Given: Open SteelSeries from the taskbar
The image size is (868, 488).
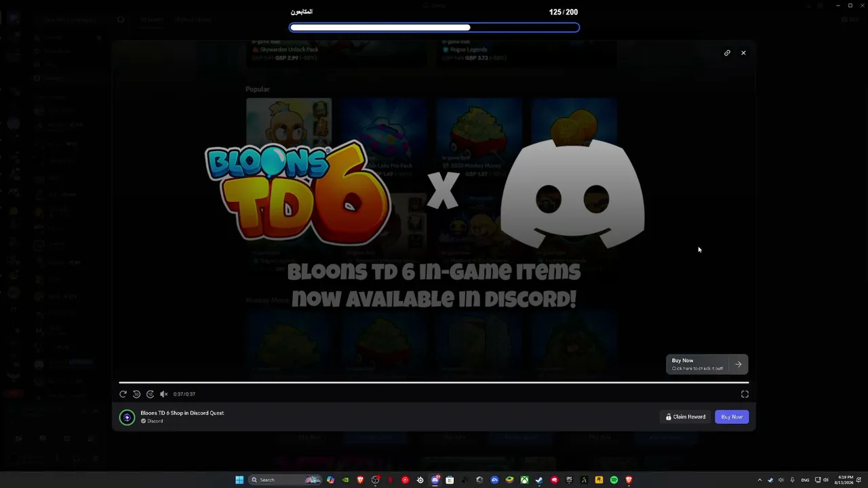Looking at the screenshot, I should 420,480.
